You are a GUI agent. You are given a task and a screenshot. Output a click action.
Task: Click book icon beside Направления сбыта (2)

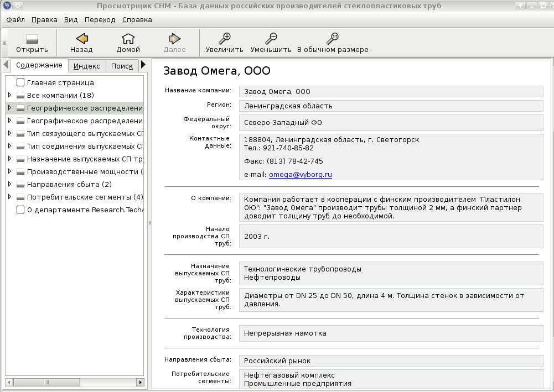(20, 185)
